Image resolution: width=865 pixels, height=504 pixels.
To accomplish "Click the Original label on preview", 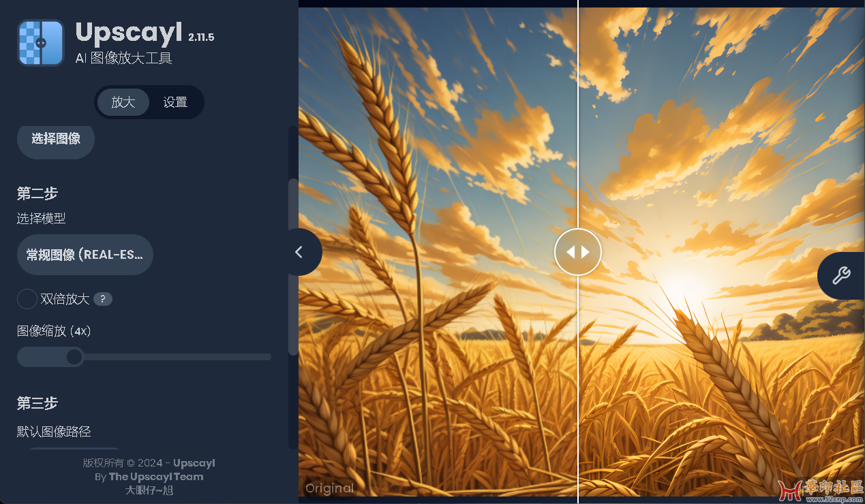I will click(330, 488).
